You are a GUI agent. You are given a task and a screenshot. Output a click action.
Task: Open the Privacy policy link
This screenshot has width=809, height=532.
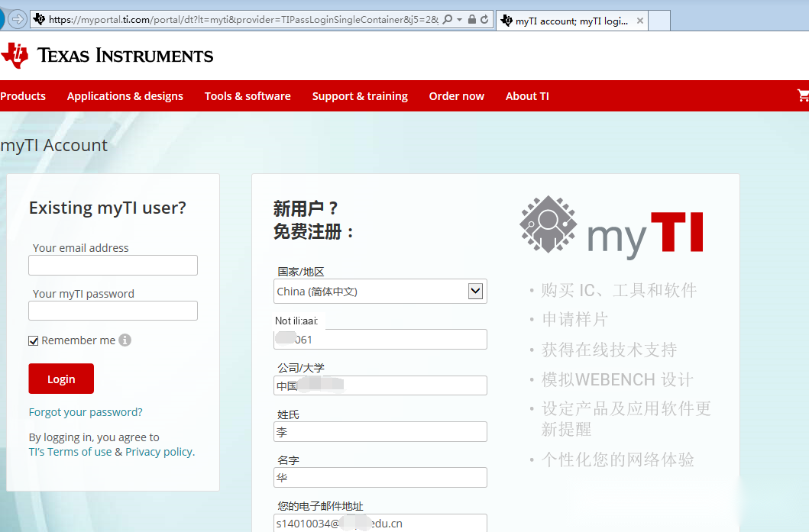click(159, 452)
